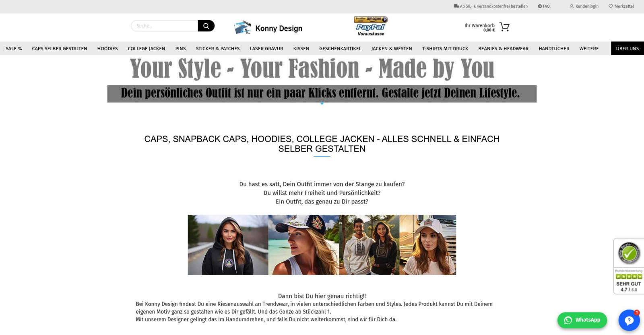
Task: Select the blue slider dot under the banner
Action: 322,103
